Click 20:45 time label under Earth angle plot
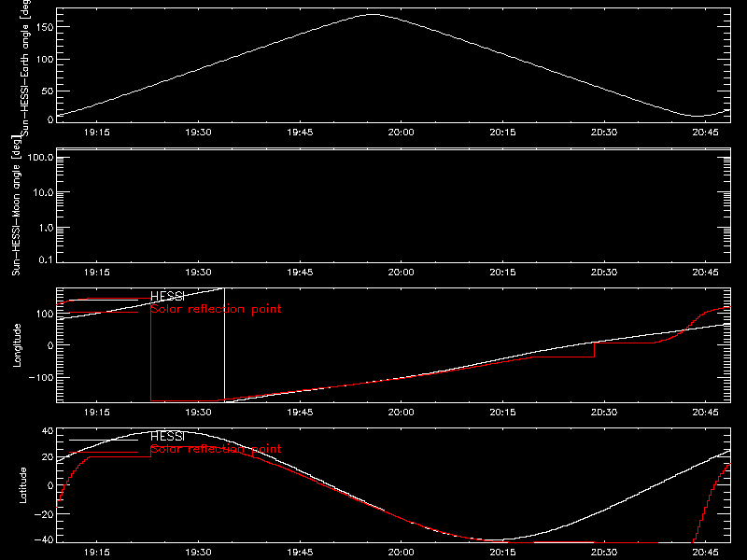 coord(706,133)
